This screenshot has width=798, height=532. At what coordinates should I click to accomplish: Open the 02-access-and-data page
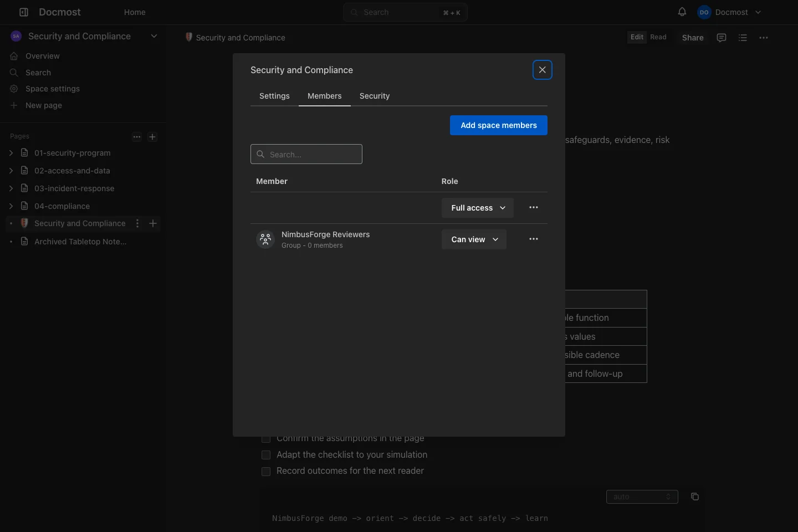pos(72,171)
